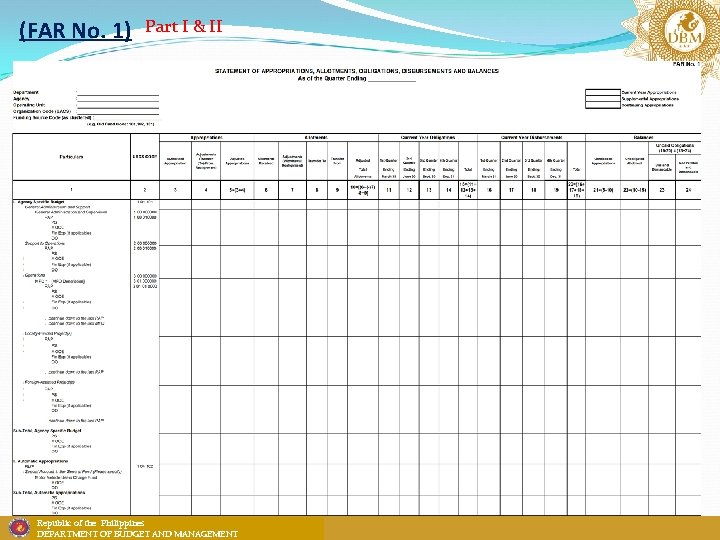Click "Support to Operations" row label
The height and width of the screenshot is (540, 720).
45,243
